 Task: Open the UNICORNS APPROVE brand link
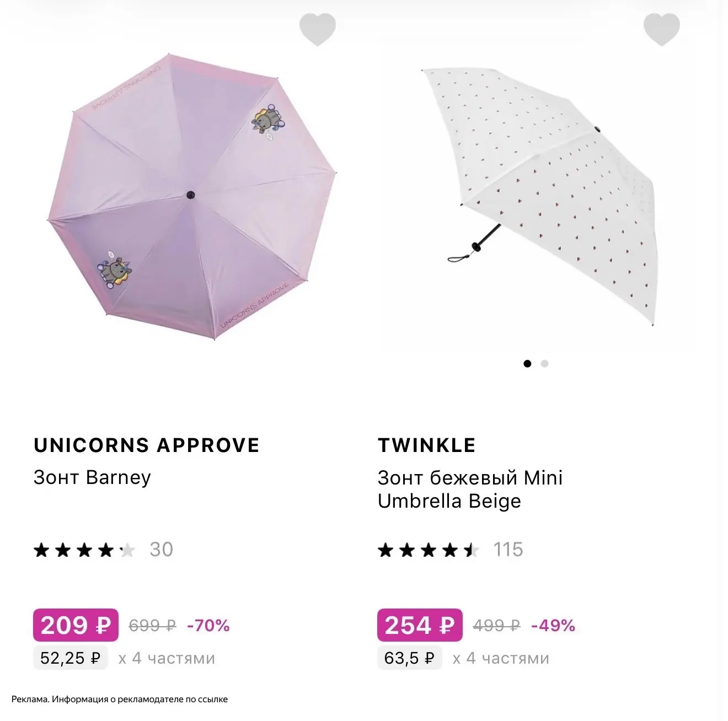pyautogui.click(x=147, y=445)
